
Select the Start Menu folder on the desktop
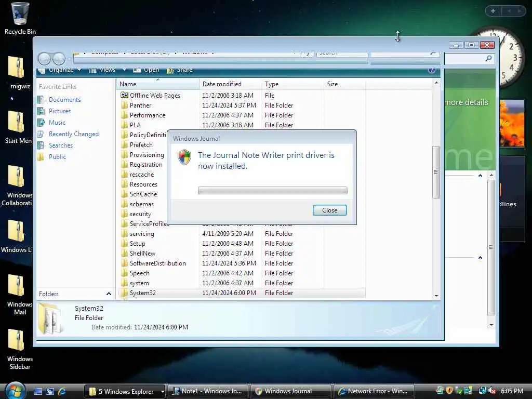click(x=18, y=127)
